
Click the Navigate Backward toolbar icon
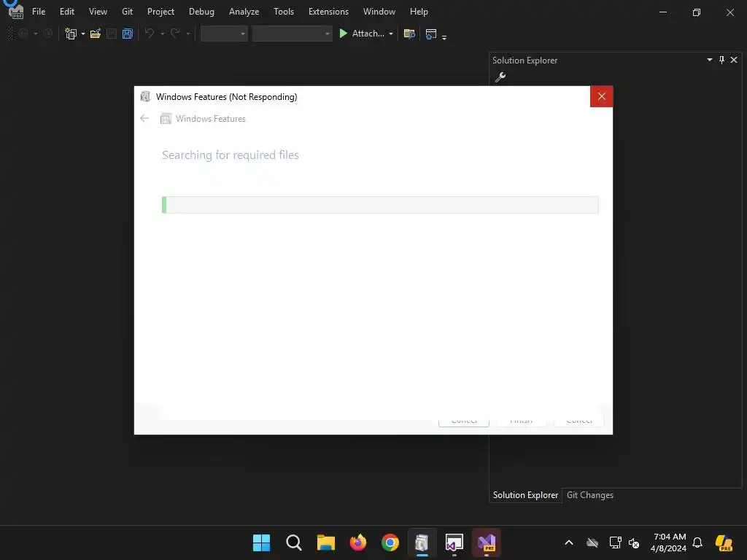coord(23,34)
